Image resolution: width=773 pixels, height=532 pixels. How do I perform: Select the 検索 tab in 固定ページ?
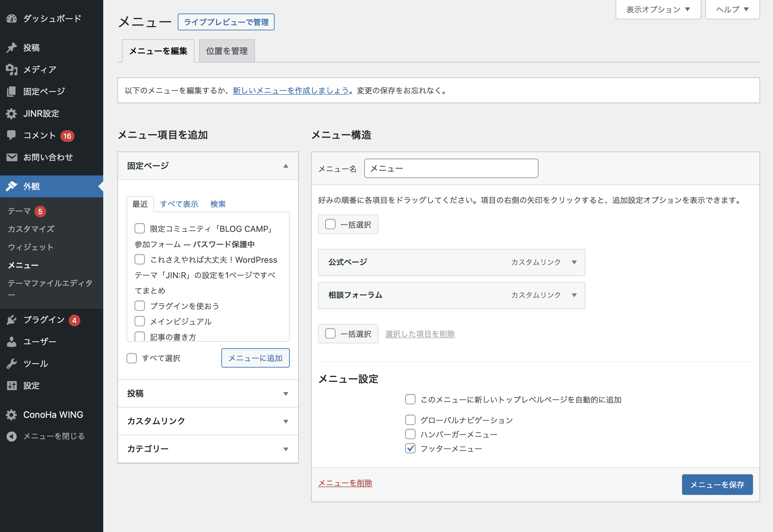(x=218, y=204)
